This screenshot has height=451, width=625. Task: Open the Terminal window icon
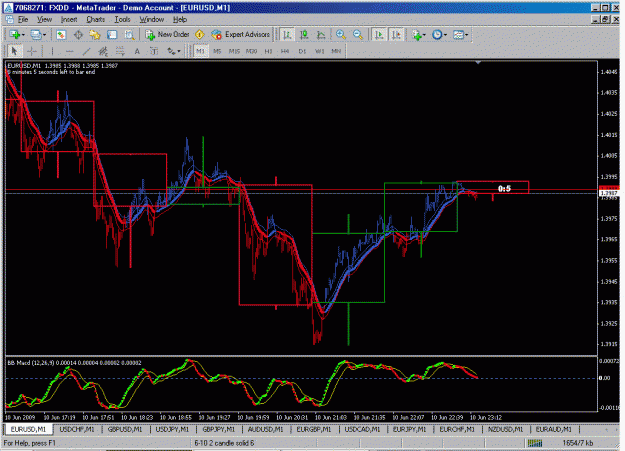[112, 35]
